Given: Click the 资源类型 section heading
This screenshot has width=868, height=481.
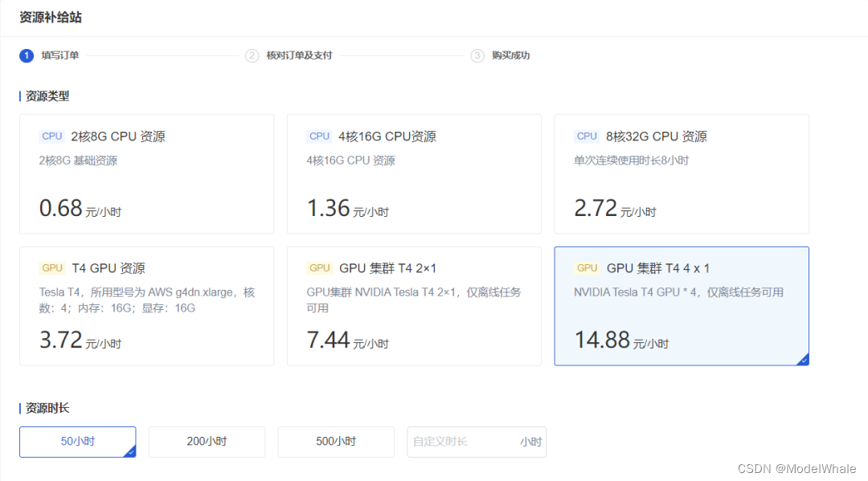Looking at the screenshot, I should point(47,96).
